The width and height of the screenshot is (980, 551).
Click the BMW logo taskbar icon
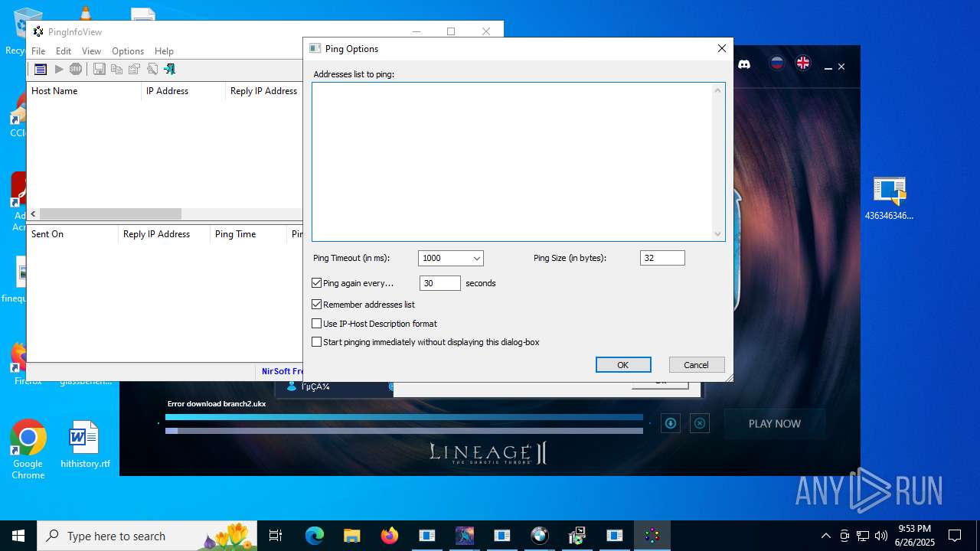pyautogui.click(x=540, y=536)
